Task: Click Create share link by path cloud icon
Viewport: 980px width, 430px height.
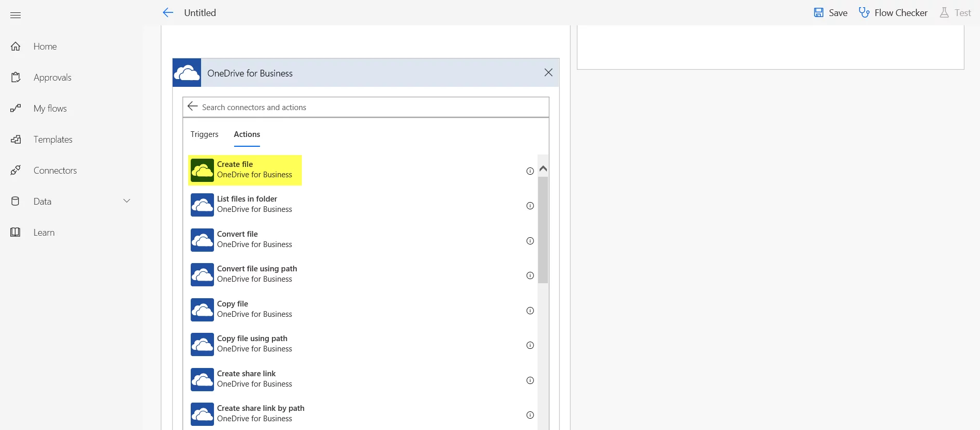Action: pyautogui.click(x=202, y=414)
